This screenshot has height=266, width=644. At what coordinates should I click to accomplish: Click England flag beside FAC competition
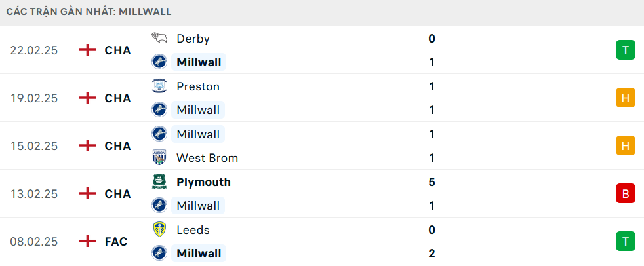[x=87, y=242]
